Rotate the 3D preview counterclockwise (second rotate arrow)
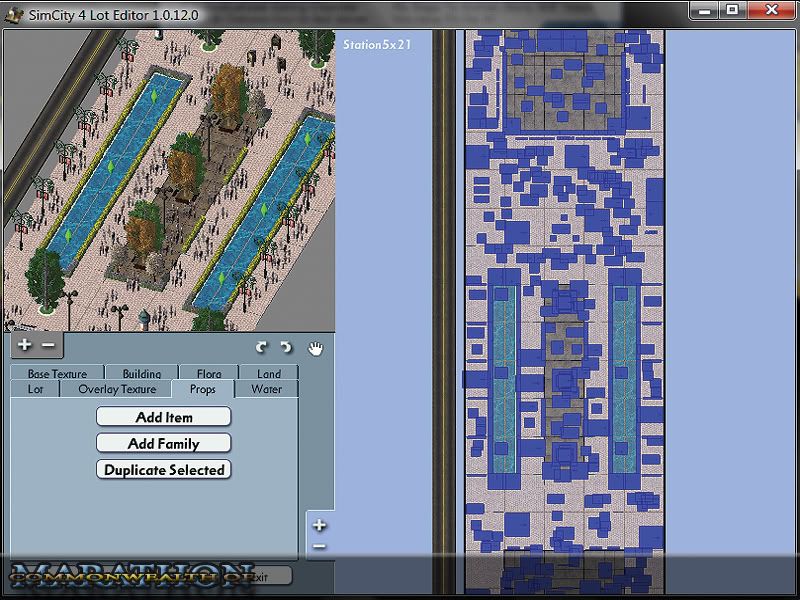 click(286, 347)
